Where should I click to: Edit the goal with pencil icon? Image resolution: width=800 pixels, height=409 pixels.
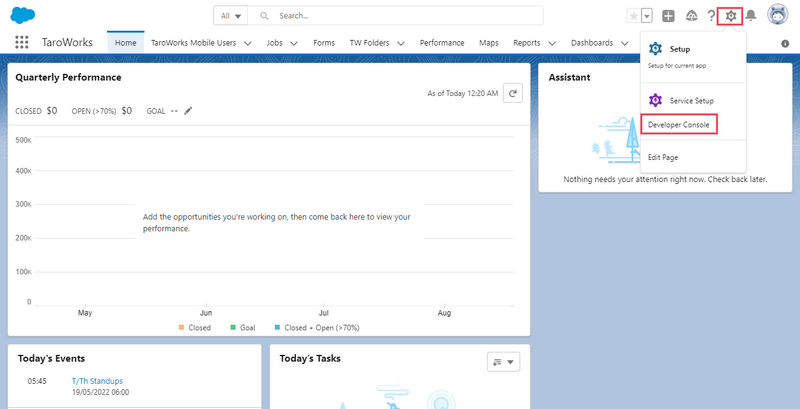(x=188, y=111)
